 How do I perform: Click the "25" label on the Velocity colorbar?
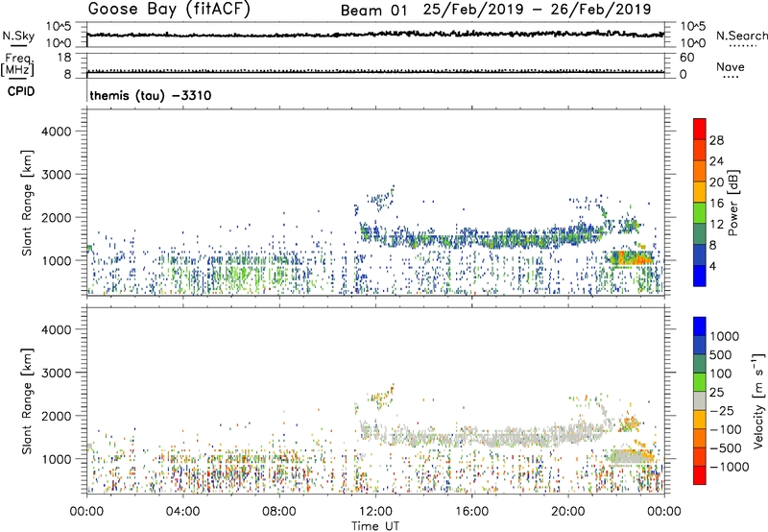716,393
